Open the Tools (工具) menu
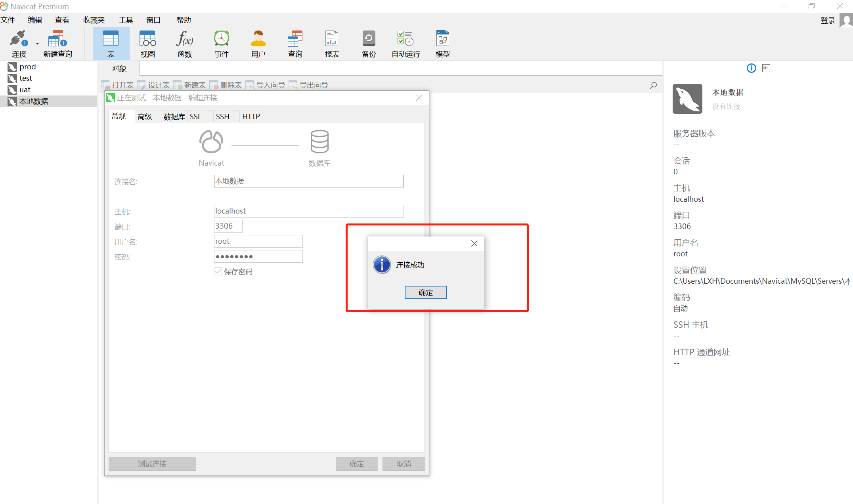 click(x=126, y=20)
